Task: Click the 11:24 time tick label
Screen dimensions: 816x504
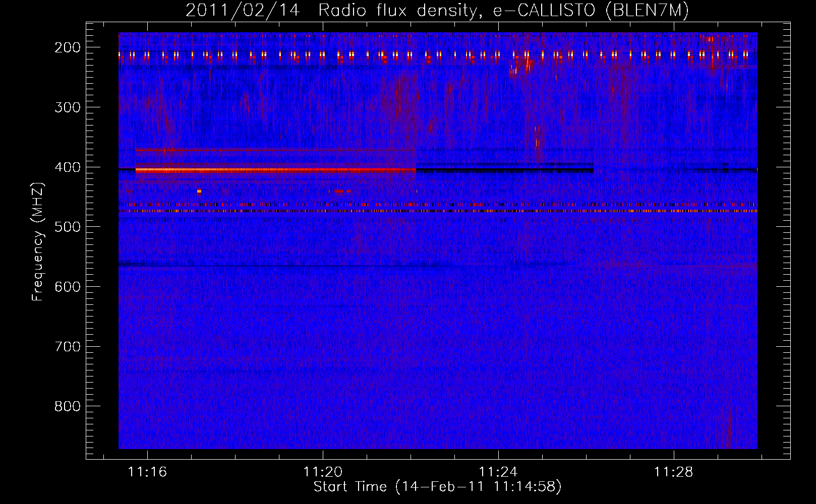Action: (498, 472)
